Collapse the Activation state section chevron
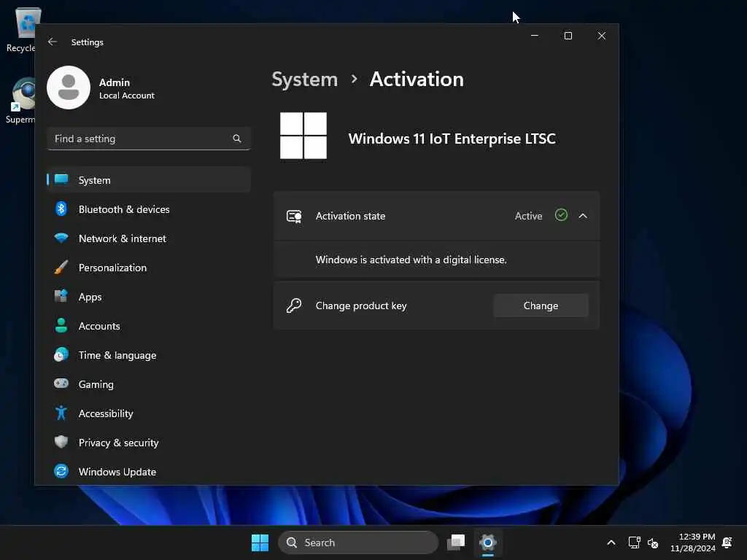This screenshot has height=560, width=747. [x=583, y=216]
